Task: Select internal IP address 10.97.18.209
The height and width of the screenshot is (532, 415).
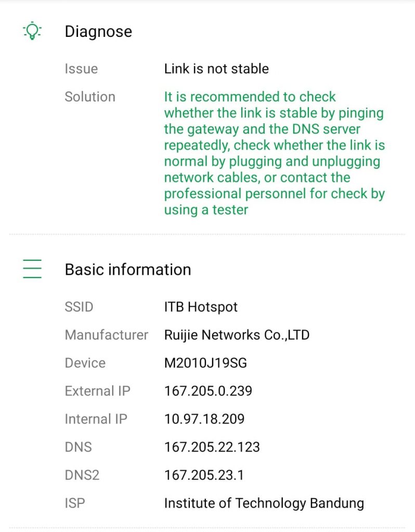Action: pyautogui.click(x=204, y=419)
